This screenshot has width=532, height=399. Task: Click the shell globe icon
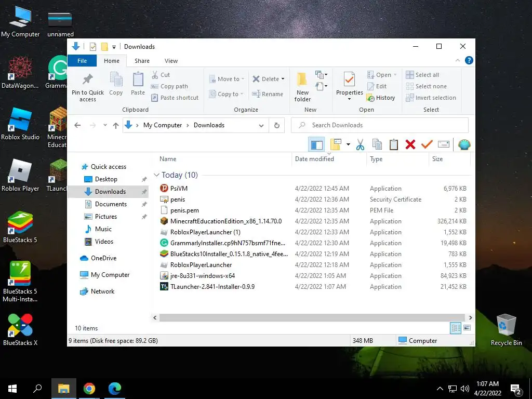(x=464, y=145)
